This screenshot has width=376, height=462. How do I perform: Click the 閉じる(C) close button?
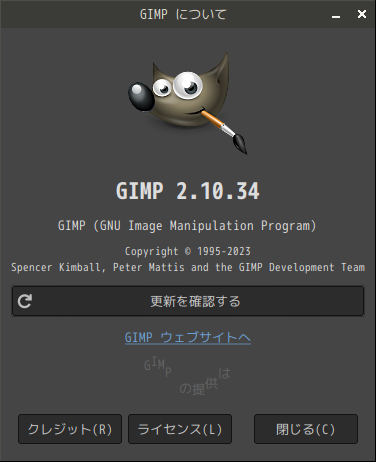[x=306, y=429]
